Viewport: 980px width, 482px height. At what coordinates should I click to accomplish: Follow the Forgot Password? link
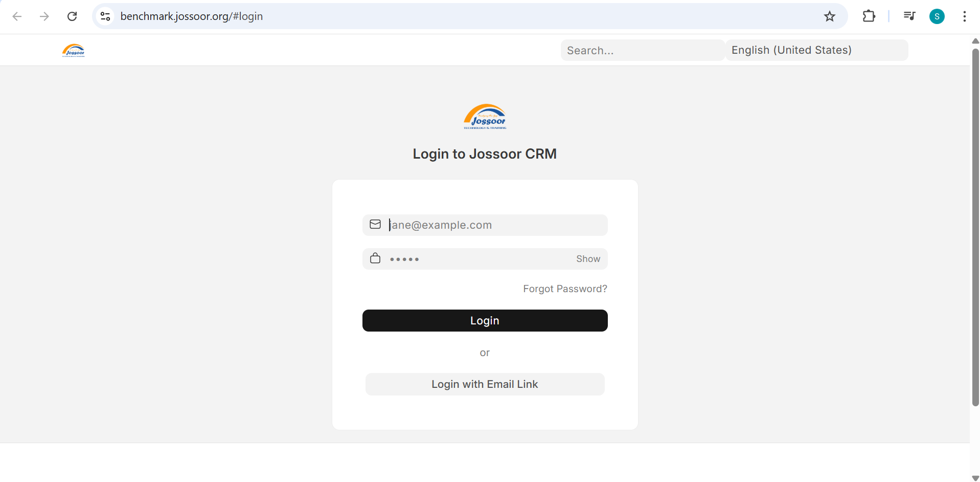click(x=565, y=289)
